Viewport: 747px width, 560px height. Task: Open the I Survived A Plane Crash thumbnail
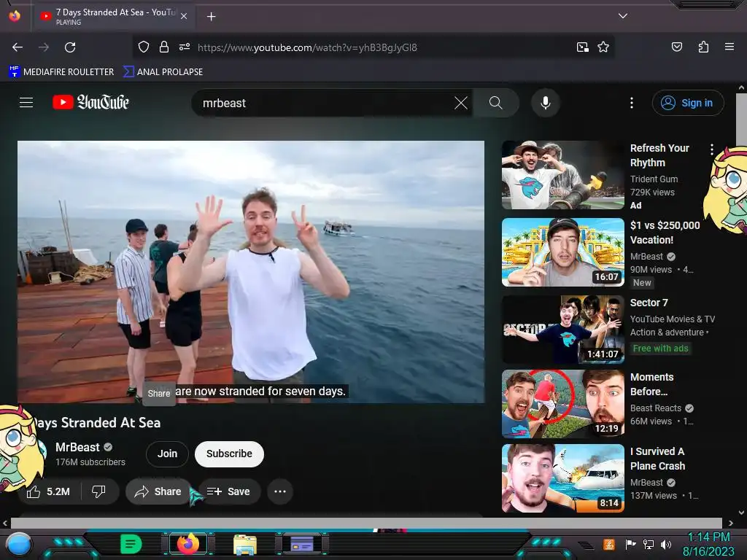562,478
